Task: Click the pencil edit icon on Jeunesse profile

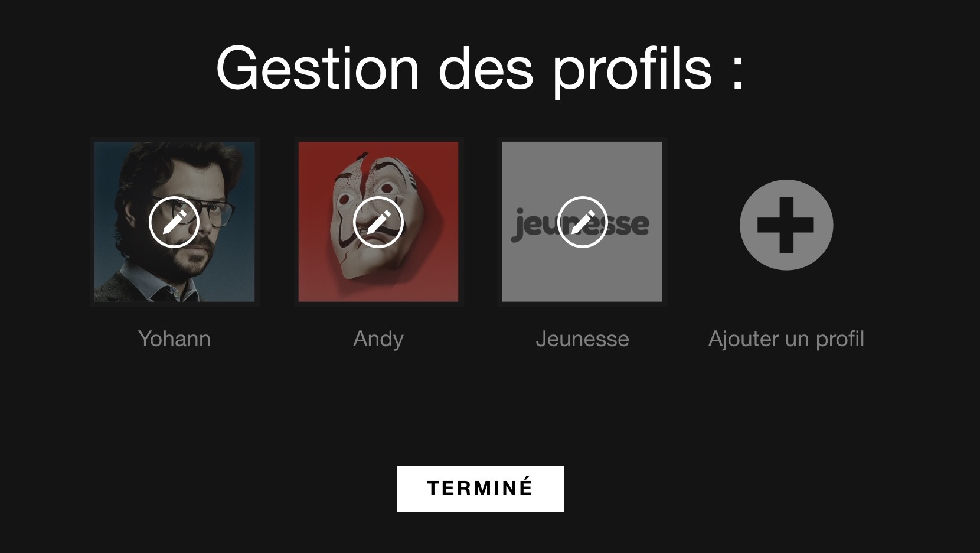Action: [x=583, y=222]
